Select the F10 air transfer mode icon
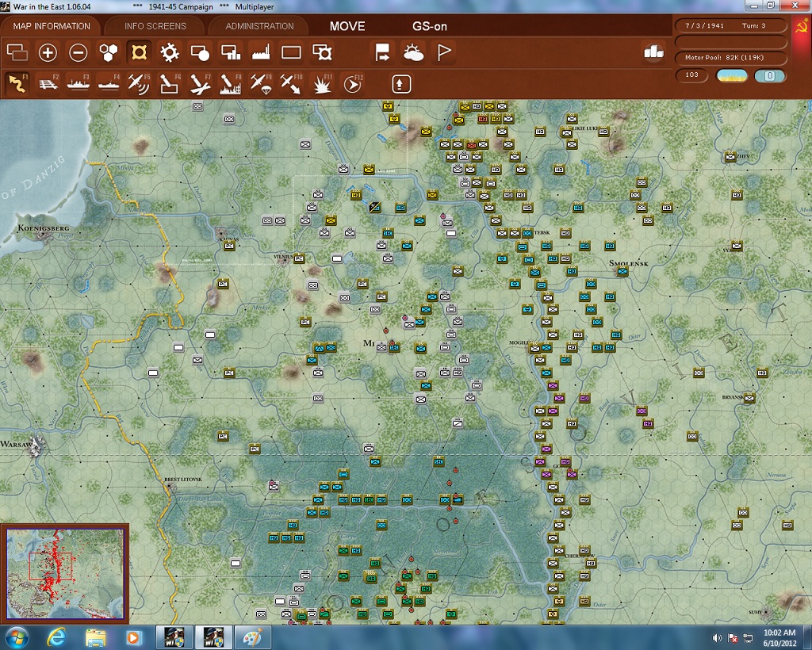The image size is (812, 650). [x=291, y=84]
